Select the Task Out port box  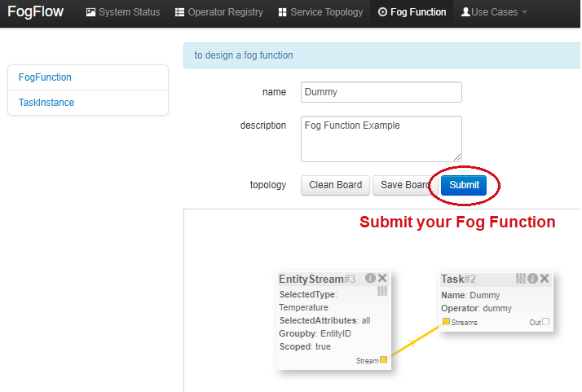click(x=546, y=322)
